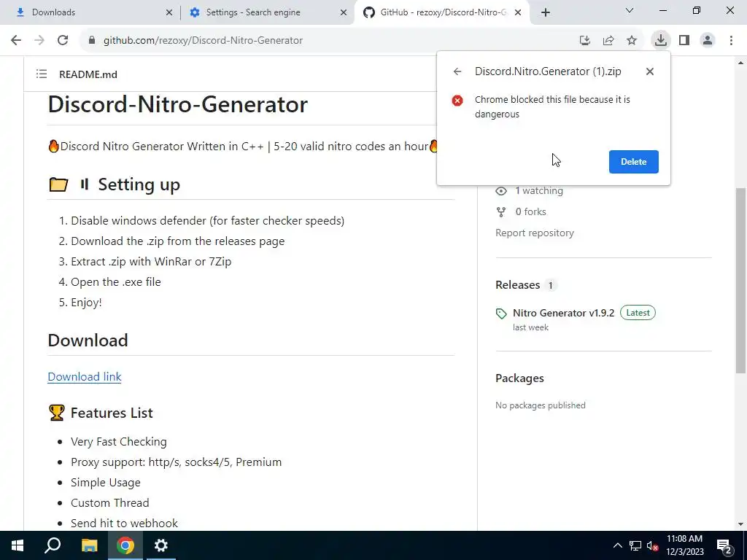View repository watchers count

(x=539, y=190)
